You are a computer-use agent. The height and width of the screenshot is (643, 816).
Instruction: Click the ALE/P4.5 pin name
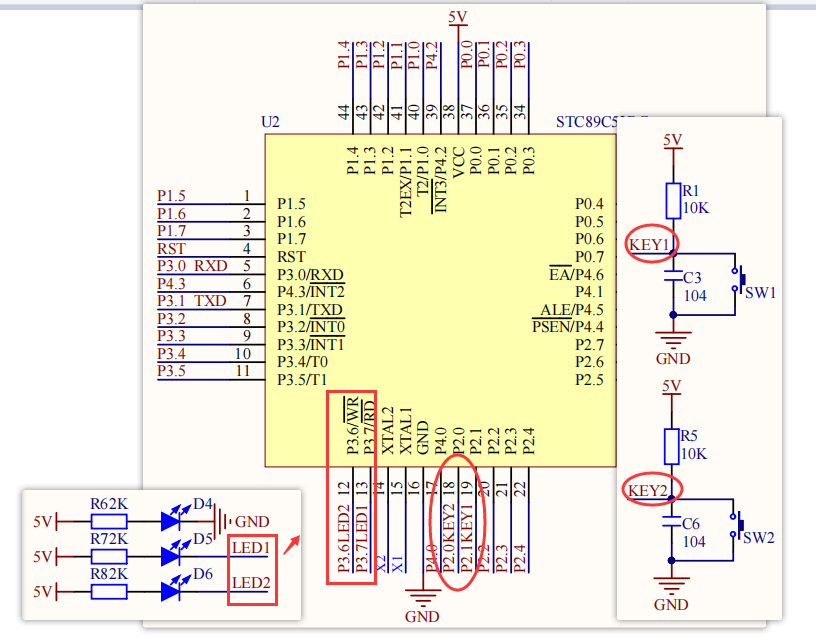(571, 310)
